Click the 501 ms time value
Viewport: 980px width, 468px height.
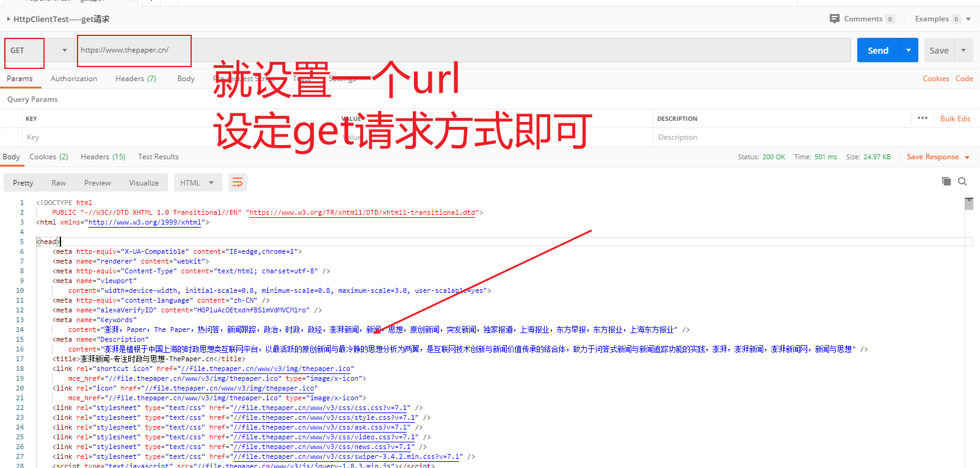(x=826, y=157)
